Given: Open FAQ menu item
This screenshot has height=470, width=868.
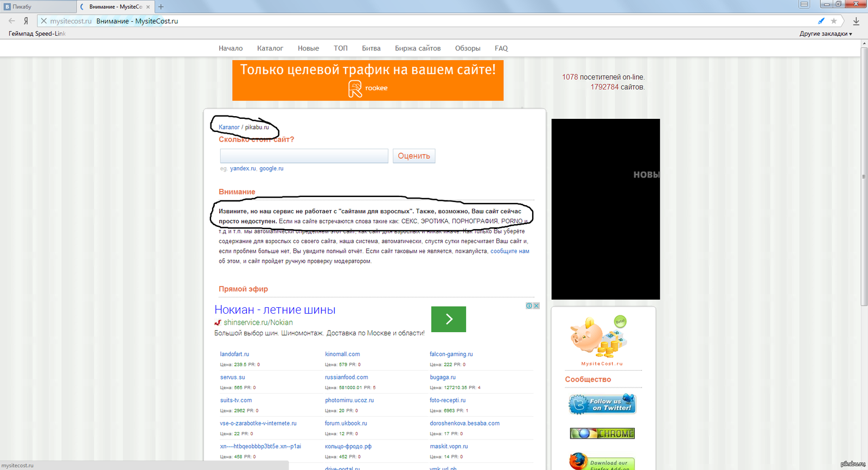Looking at the screenshot, I should (x=501, y=48).
